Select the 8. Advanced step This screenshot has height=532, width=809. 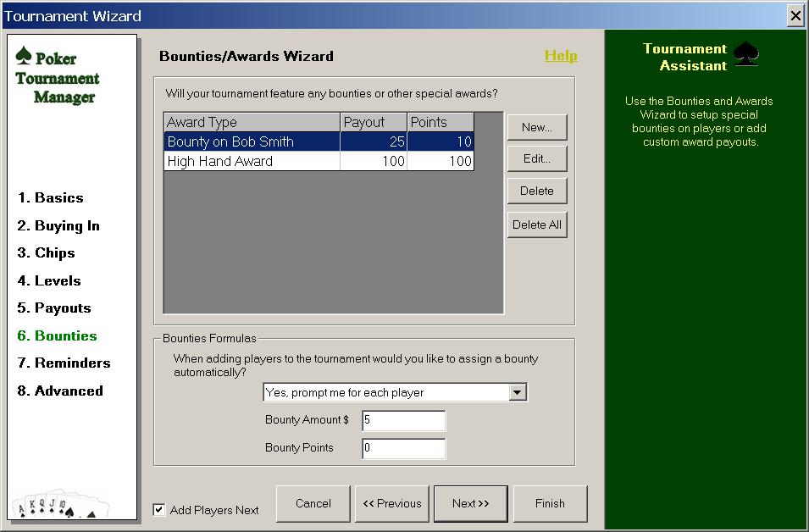pos(60,391)
